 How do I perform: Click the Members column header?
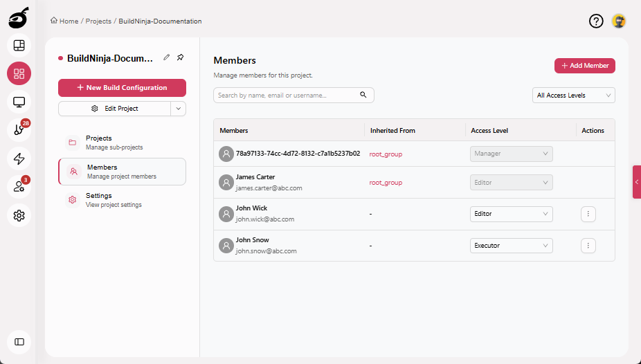pos(234,130)
